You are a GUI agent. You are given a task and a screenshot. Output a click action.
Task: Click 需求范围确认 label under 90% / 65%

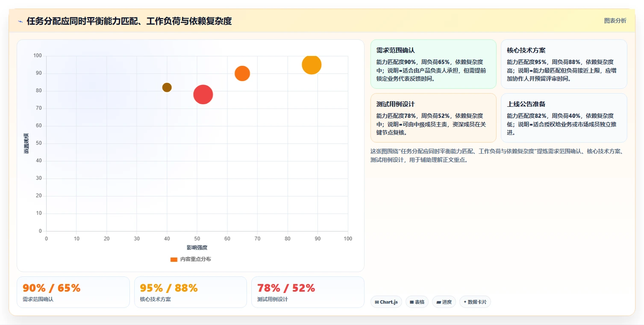(x=38, y=299)
